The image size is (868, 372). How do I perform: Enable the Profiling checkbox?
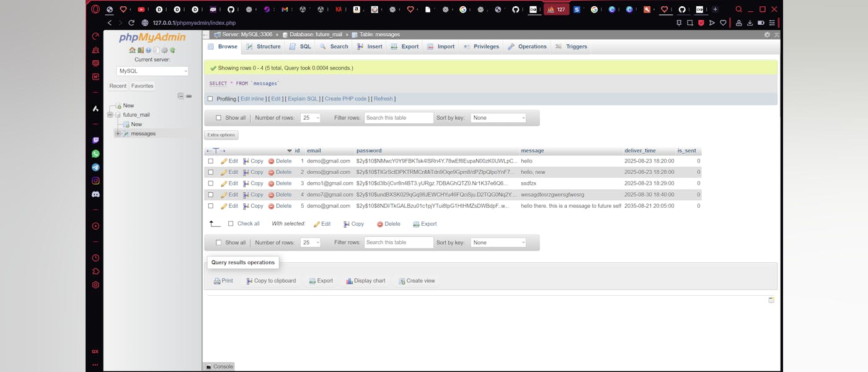(x=210, y=99)
